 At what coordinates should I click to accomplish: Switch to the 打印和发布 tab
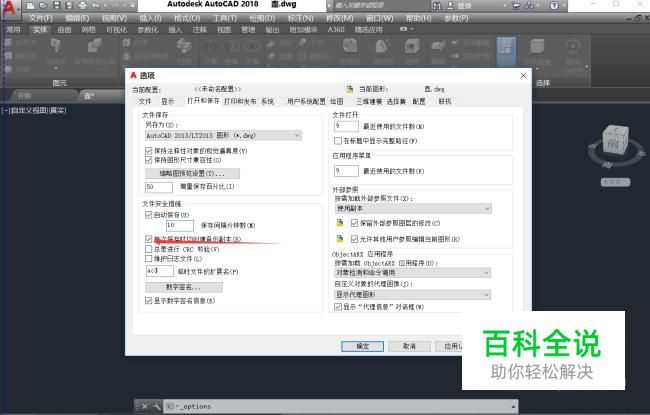tap(240, 102)
